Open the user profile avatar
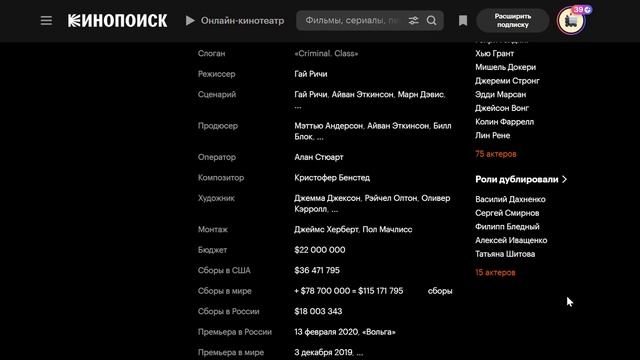The height and width of the screenshot is (360, 640). click(571, 21)
